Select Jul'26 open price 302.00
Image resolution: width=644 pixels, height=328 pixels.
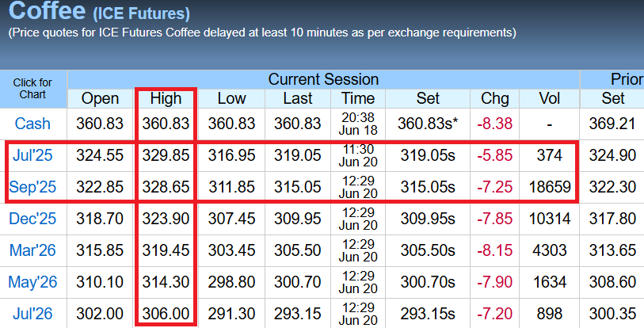point(100,314)
